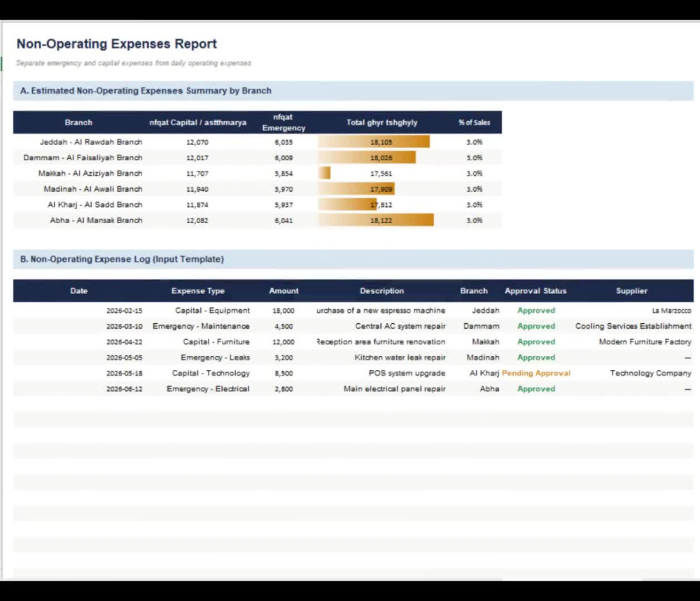The height and width of the screenshot is (601, 700).
Task: Select the date cell 2026-05-18
Action: (124, 374)
